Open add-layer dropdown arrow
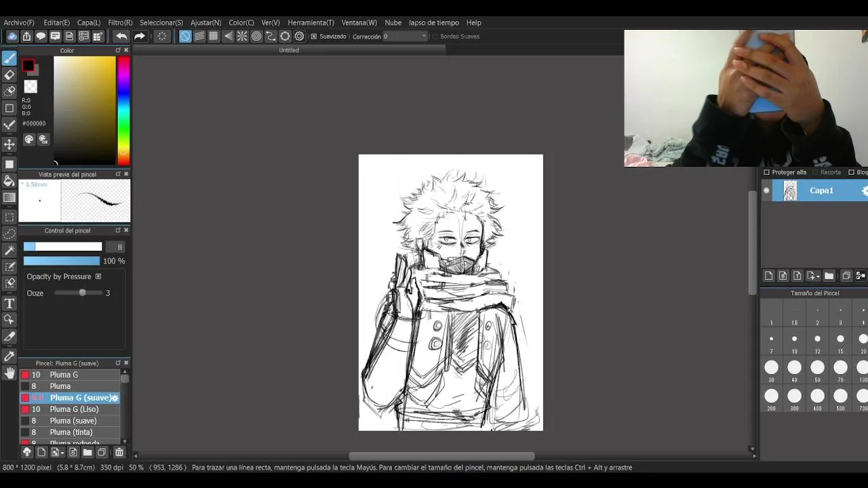868x488 pixels. (x=818, y=277)
